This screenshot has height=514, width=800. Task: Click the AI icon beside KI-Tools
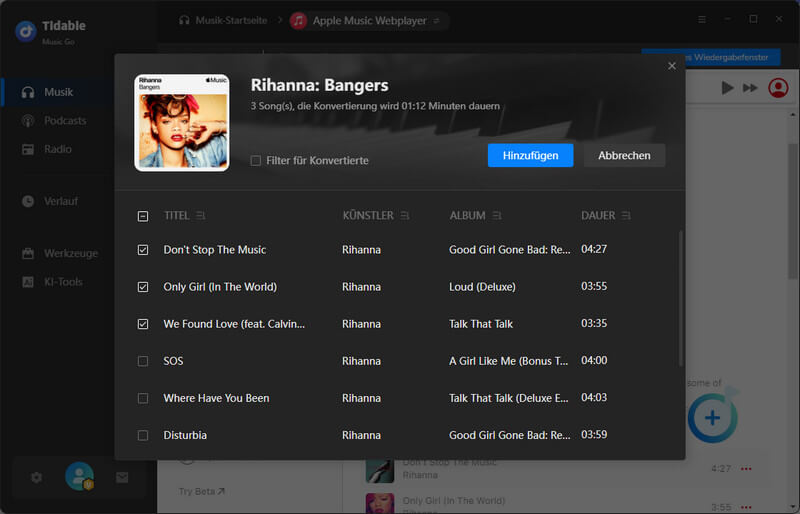click(28, 282)
